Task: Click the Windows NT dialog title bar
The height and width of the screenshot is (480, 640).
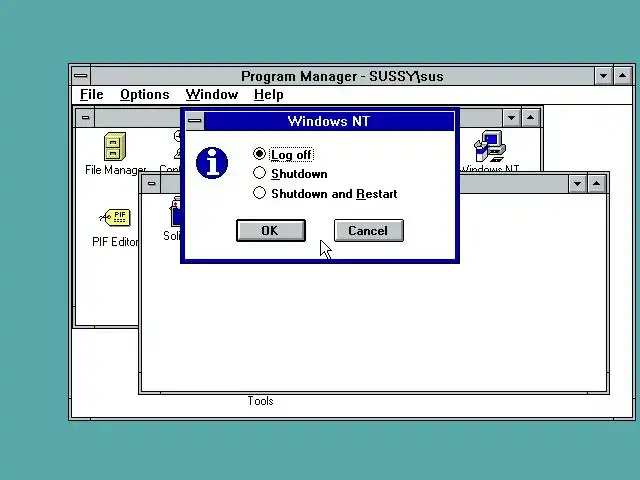Action: pyautogui.click(x=329, y=121)
